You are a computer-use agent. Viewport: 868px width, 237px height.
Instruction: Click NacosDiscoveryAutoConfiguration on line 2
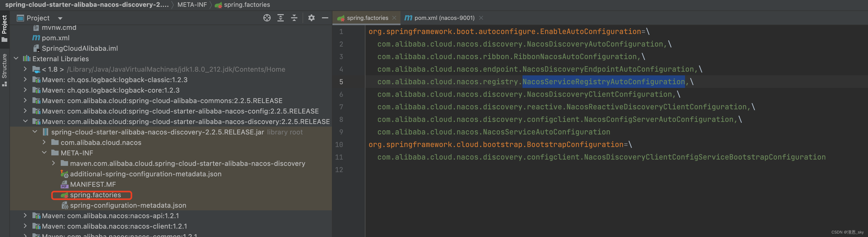click(x=595, y=44)
